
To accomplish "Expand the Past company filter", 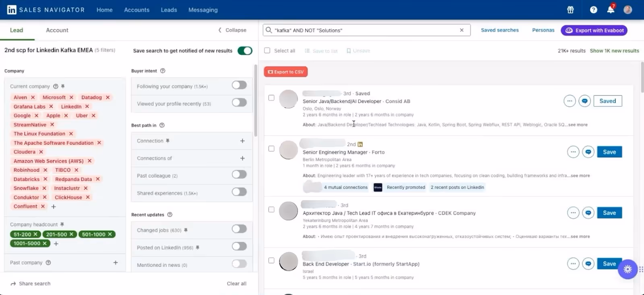I will click(116, 262).
